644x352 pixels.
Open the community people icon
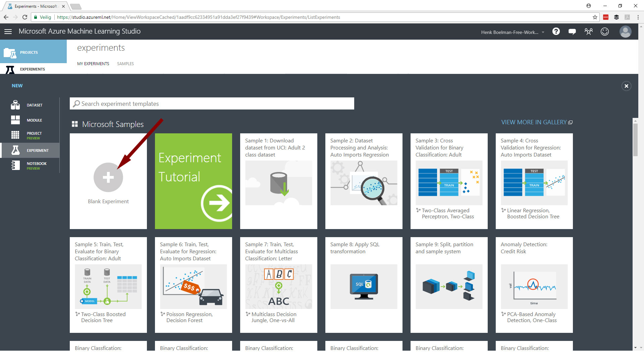pos(589,32)
